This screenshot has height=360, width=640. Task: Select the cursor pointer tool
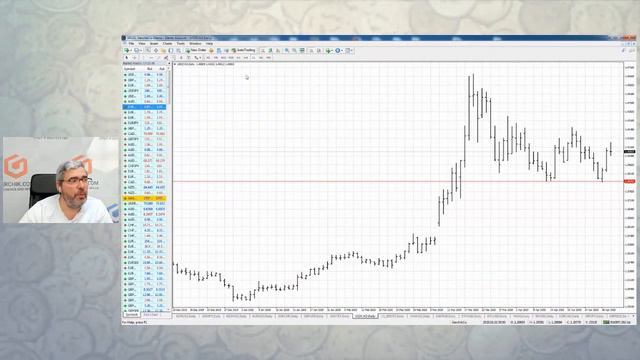pyautogui.click(x=127, y=58)
